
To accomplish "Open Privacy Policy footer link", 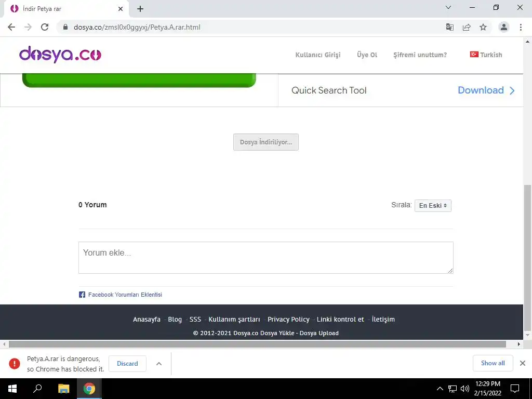I will click(288, 320).
